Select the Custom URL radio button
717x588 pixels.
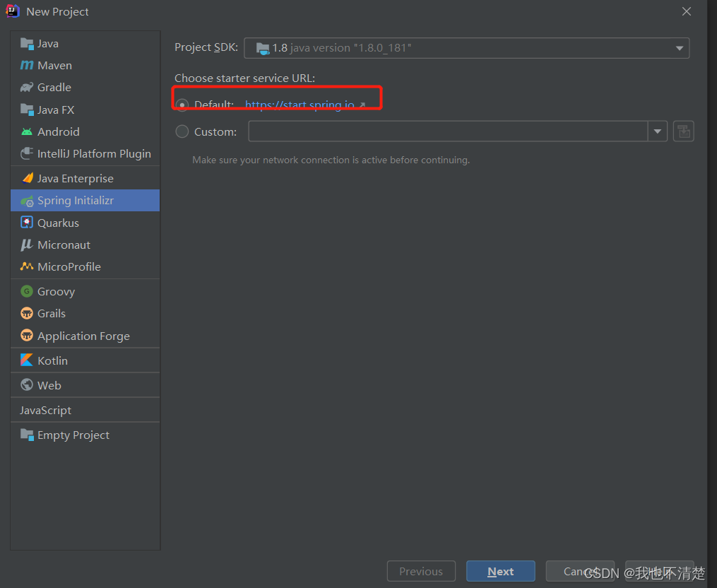pyautogui.click(x=182, y=131)
